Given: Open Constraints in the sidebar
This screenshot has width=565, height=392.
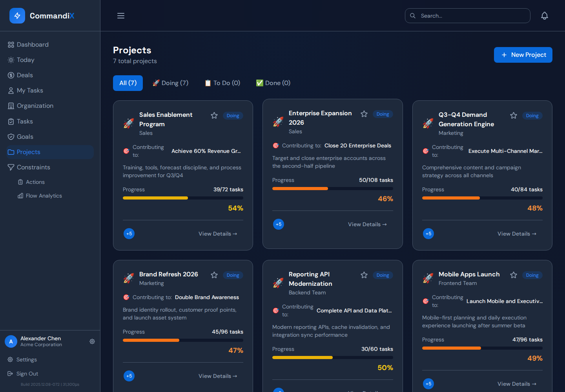Looking at the screenshot, I should [50, 167].
